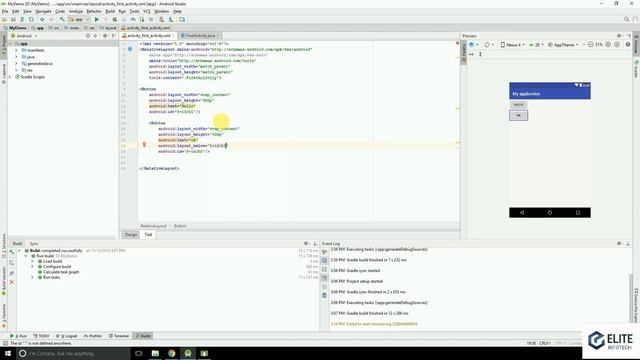Screen dimensions: 640x360
Task: Click the Open folder toolbar icon
Action: pyautogui.click(x=4, y=20)
